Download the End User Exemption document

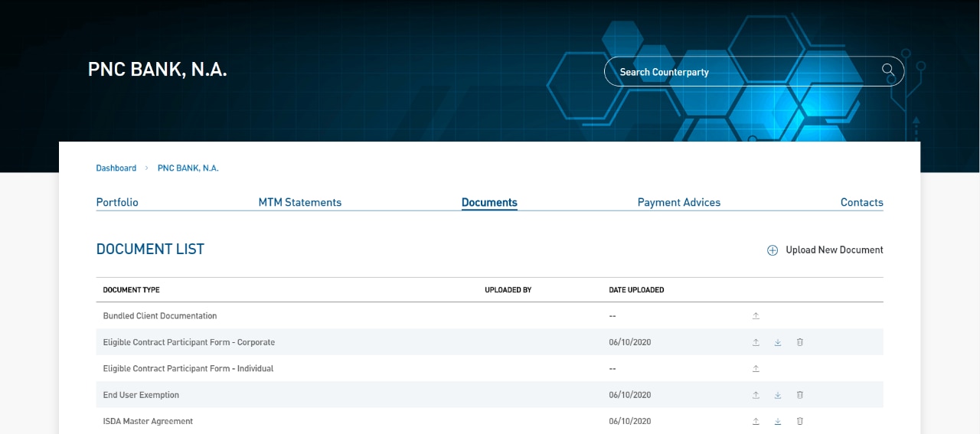778,395
